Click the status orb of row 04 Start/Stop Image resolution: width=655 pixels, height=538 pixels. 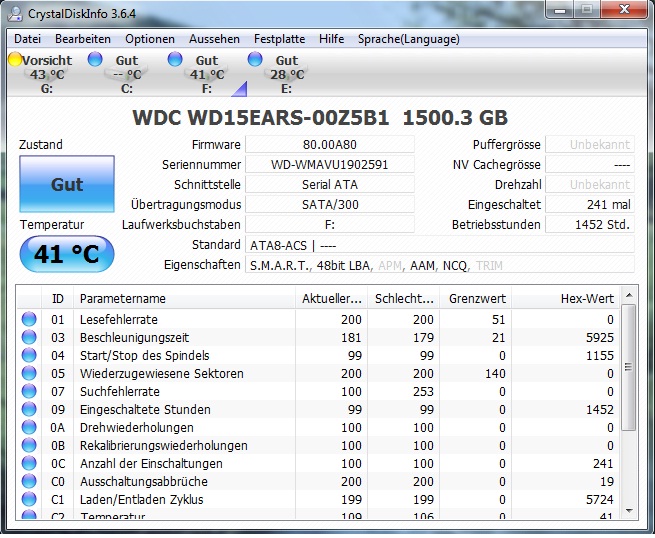pos(29,355)
